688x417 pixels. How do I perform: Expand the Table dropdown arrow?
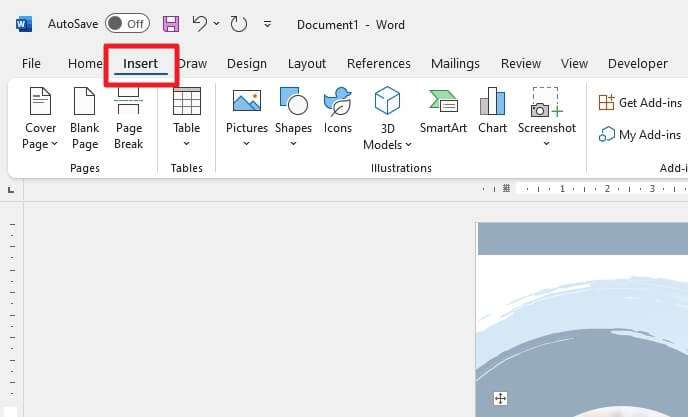tap(186, 144)
